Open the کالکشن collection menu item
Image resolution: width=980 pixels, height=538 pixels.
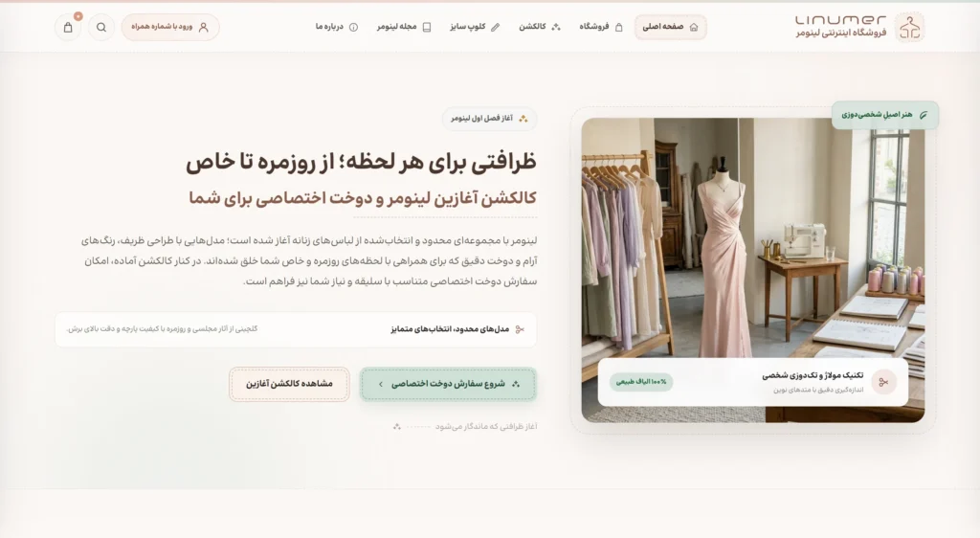pos(540,27)
